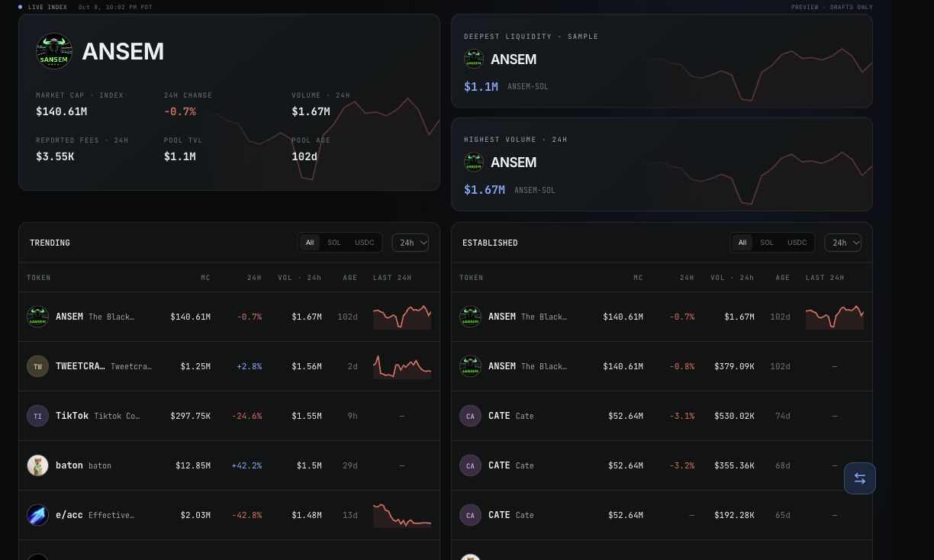Viewport: 934px width, 560px height.
Task: Open the Highest Volume ANSEM-SOL pair label
Action: (x=535, y=190)
